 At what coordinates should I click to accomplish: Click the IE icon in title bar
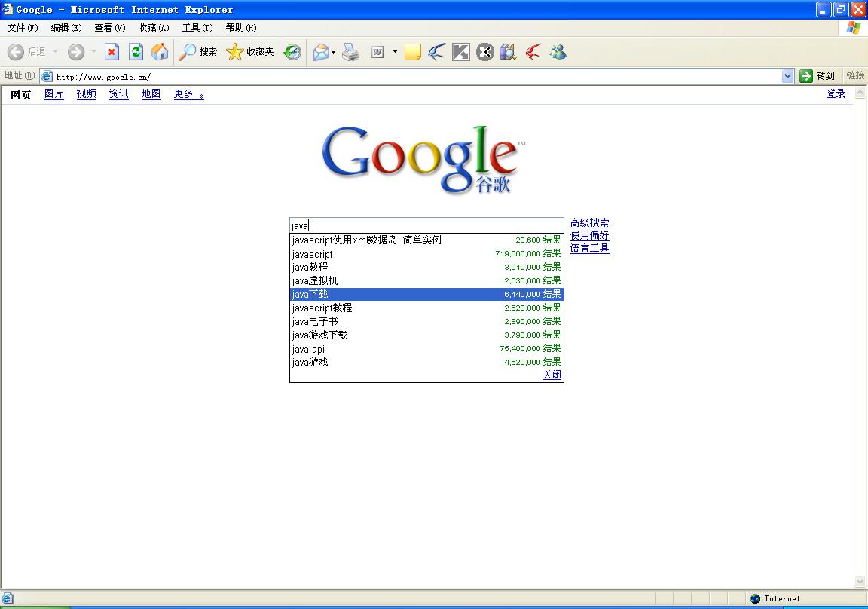[8, 9]
